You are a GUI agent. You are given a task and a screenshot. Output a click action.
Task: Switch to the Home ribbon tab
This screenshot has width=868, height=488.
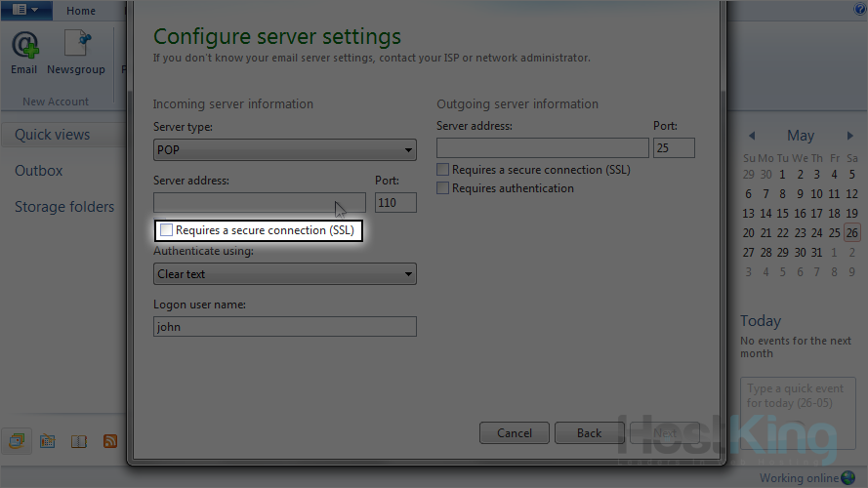pos(81,11)
